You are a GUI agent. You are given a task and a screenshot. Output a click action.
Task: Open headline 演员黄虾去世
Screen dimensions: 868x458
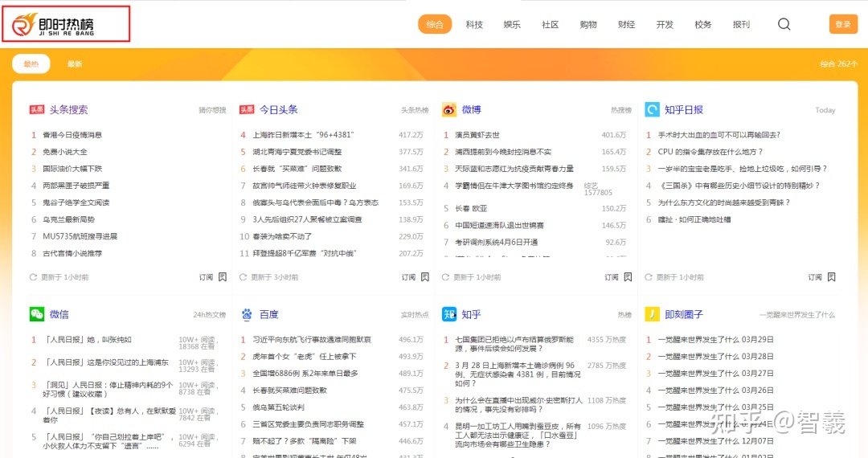pyautogui.click(x=477, y=135)
